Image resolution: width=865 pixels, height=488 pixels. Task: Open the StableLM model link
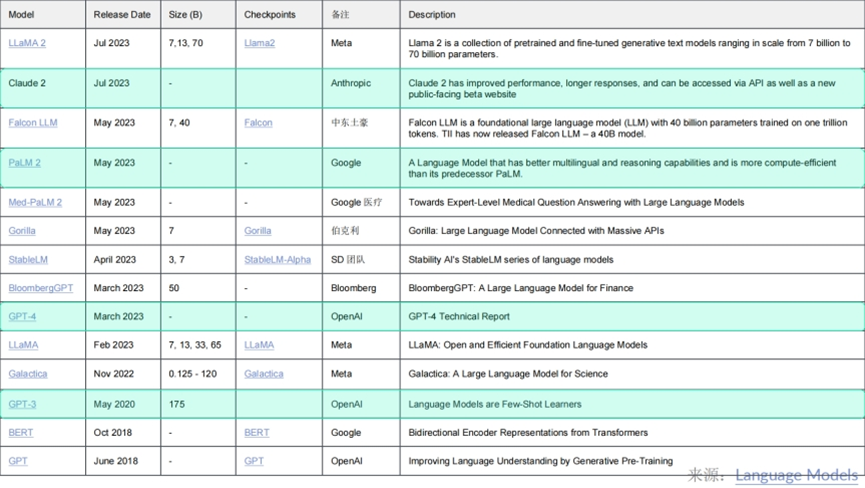click(x=28, y=260)
